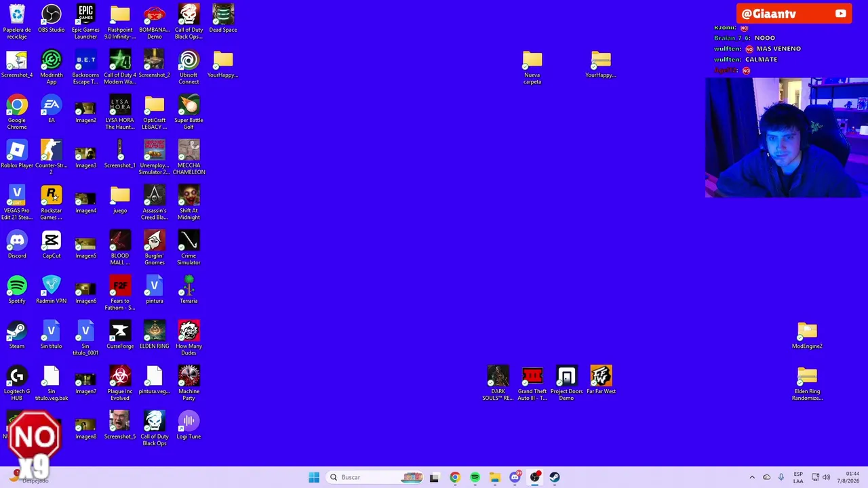Select the BLOOD MALL game icon

point(120,248)
